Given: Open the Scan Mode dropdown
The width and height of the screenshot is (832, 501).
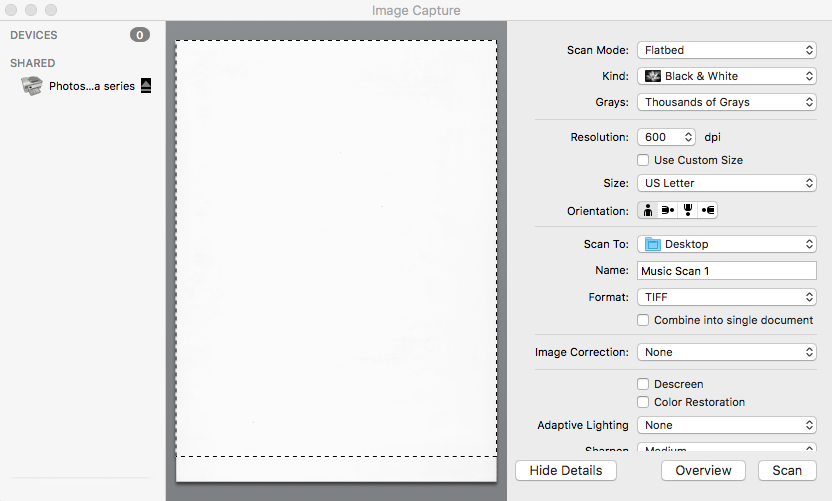Looking at the screenshot, I should coord(726,50).
